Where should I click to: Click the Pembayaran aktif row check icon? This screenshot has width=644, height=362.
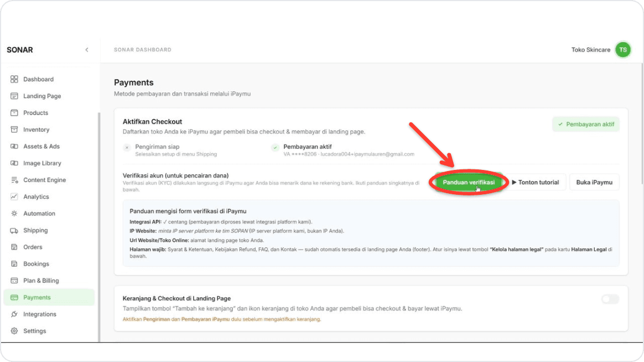(x=275, y=147)
